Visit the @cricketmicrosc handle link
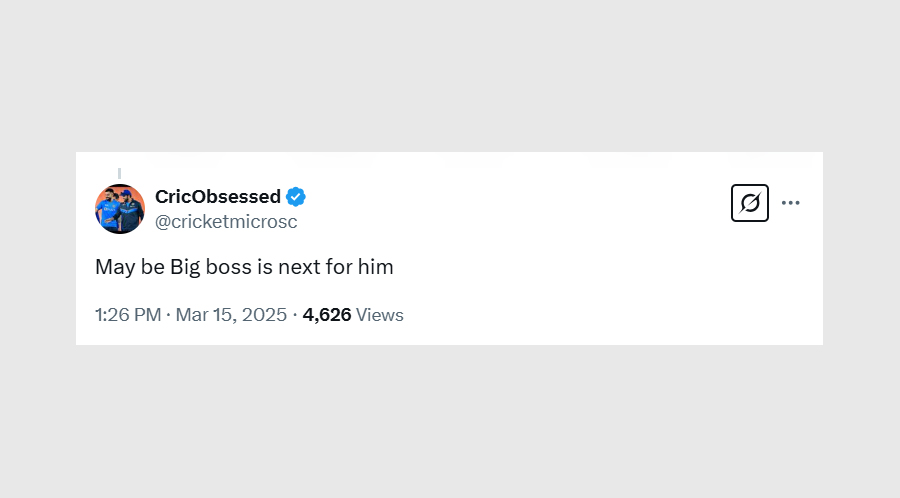This screenshot has height=498, width=900. [x=226, y=222]
